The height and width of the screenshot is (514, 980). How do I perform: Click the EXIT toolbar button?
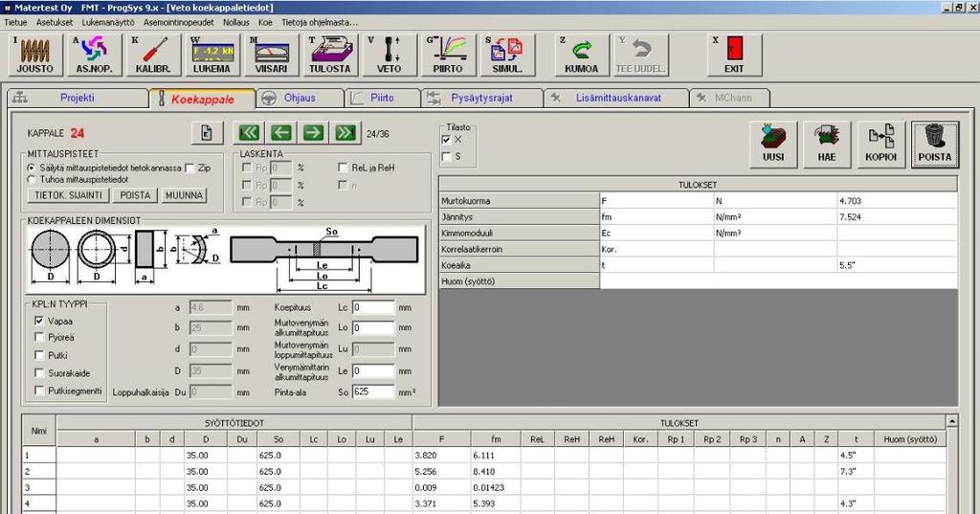[x=734, y=55]
